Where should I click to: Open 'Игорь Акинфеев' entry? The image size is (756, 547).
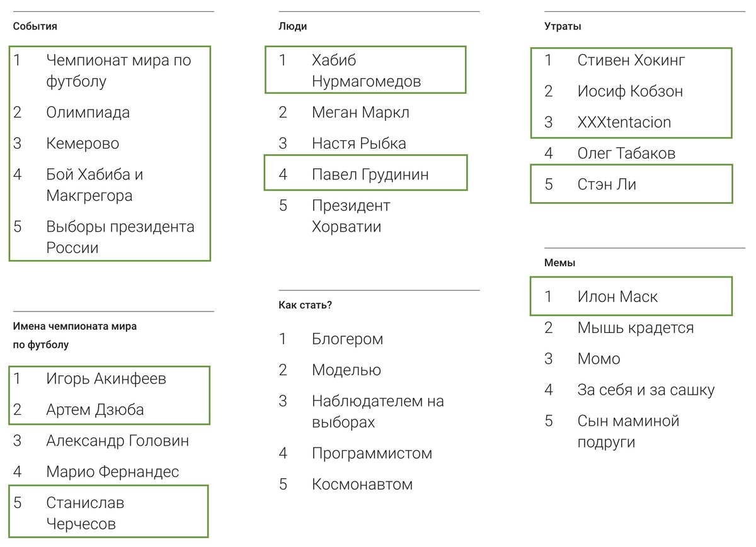coord(106,379)
